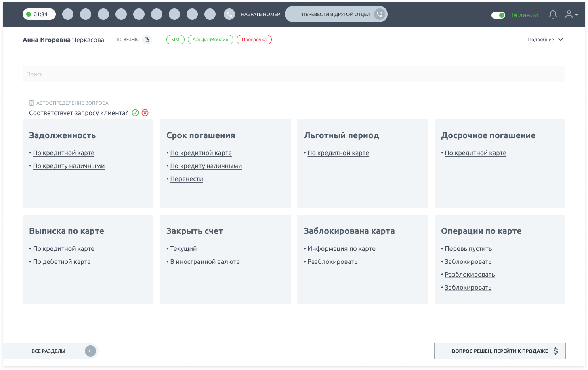Open Задолженность По кредитной карте link
The image size is (588, 370).
pos(63,153)
